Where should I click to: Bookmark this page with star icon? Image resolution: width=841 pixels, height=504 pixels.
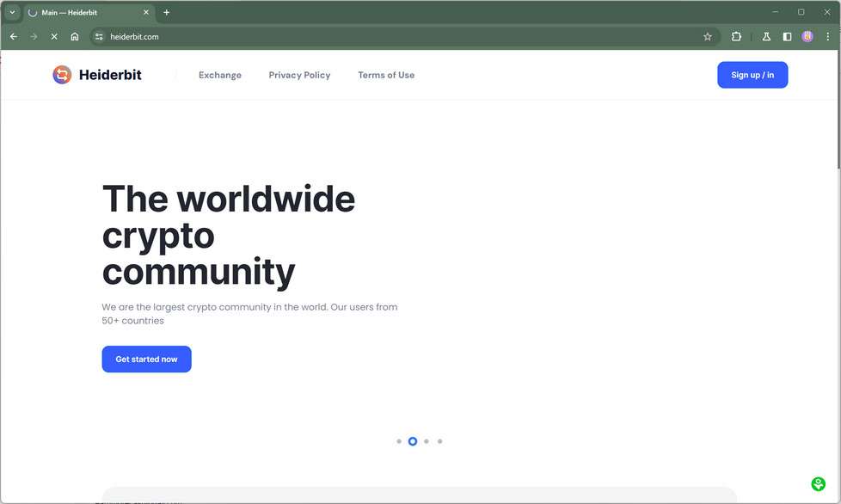708,36
